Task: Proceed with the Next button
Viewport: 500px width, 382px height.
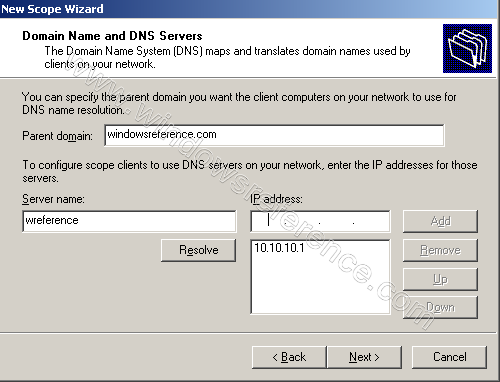Action: [x=364, y=357]
